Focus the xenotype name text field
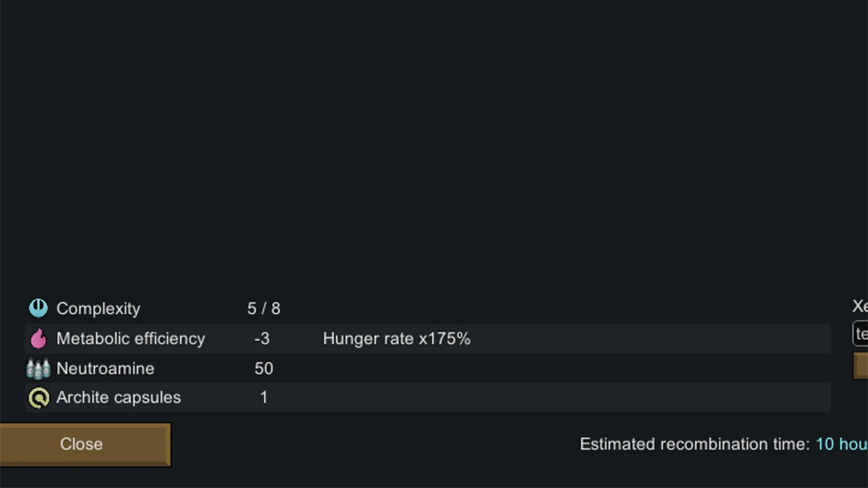The height and width of the screenshot is (488, 868). (x=861, y=334)
